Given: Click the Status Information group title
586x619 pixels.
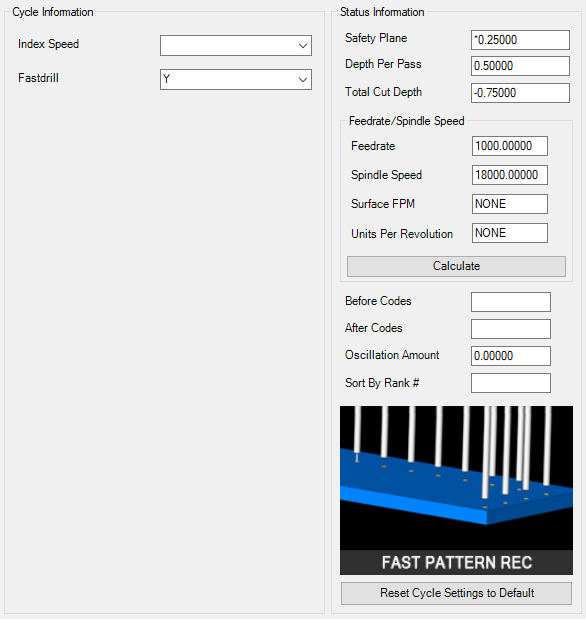Looking at the screenshot, I should [x=382, y=12].
